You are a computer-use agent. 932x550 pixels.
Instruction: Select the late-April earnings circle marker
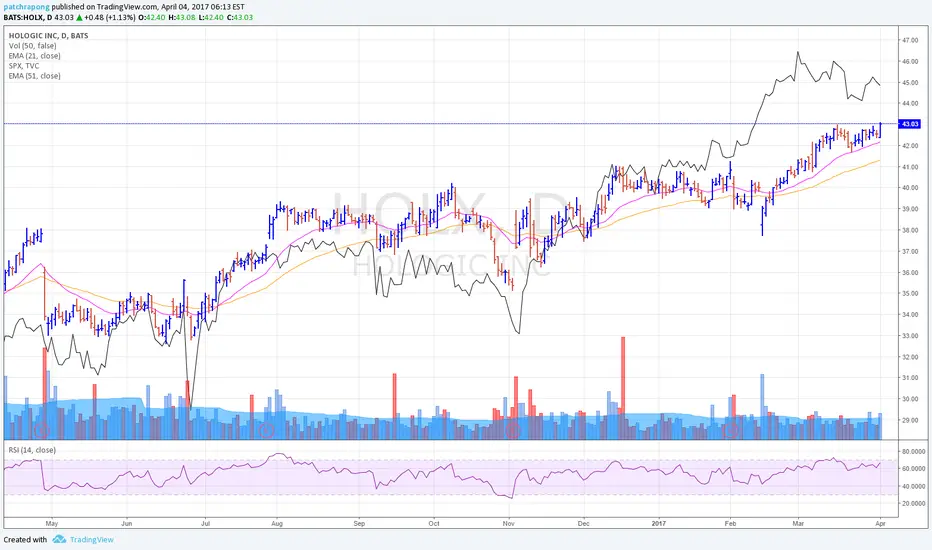click(x=41, y=430)
